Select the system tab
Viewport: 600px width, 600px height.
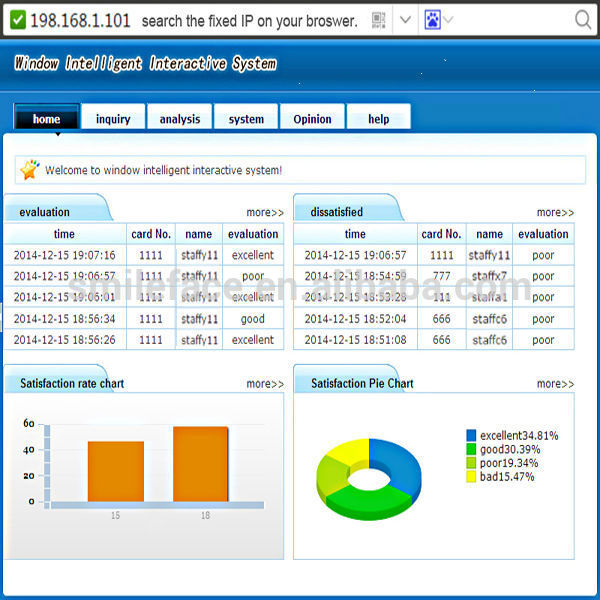click(246, 119)
